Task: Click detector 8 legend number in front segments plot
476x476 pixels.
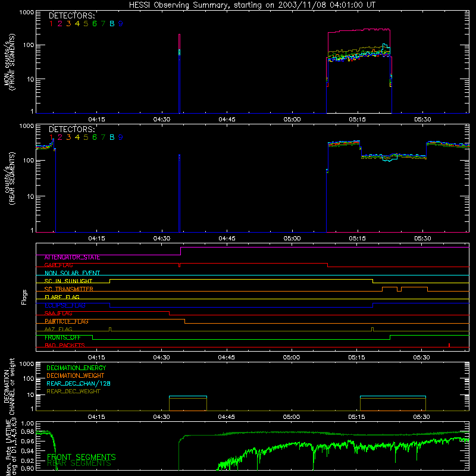Action: (112, 24)
